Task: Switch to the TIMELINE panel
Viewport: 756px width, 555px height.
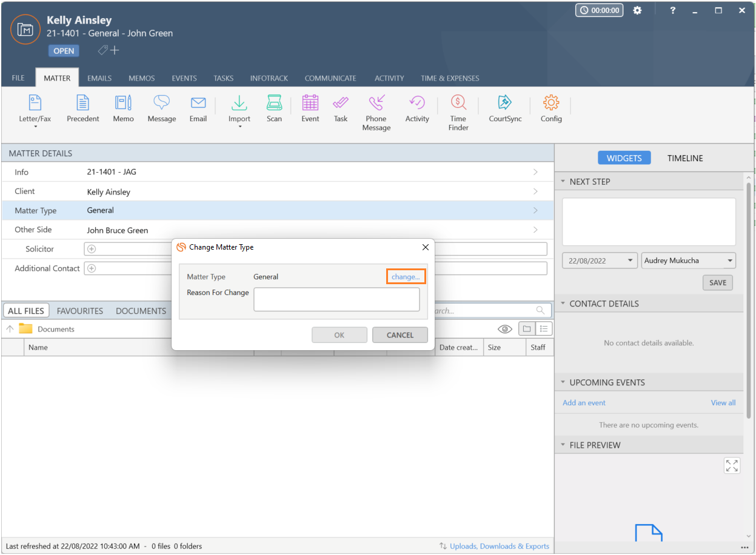Action: pyautogui.click(x=685, y=158)
